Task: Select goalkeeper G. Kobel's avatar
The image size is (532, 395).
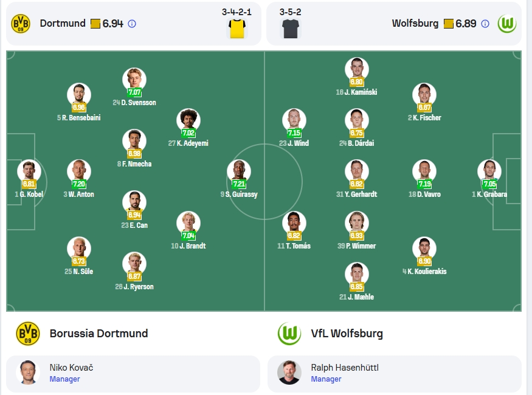Action: 29,171
